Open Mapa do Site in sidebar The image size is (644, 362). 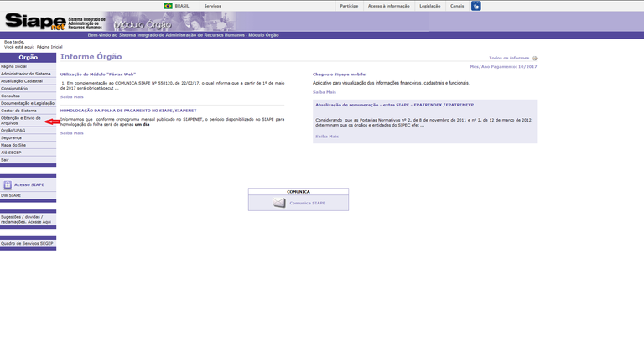tap(28, 145)
